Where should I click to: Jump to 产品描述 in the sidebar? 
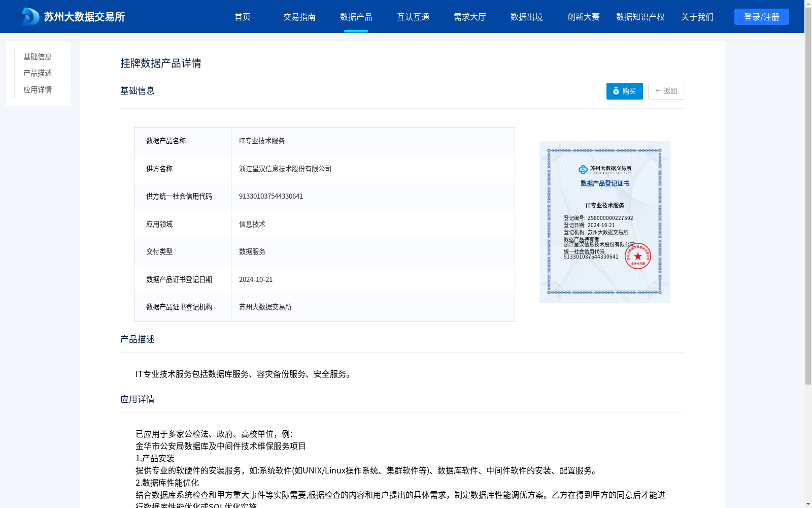(x=38, y=73)
